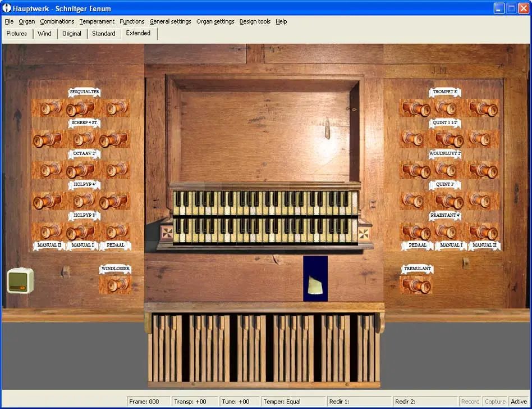Image resolution: width=532 pixels, height=409 pixels.
Task: Pull the Holpyp 8' Pedaal stop knob
Action: [x=115, y=231]
